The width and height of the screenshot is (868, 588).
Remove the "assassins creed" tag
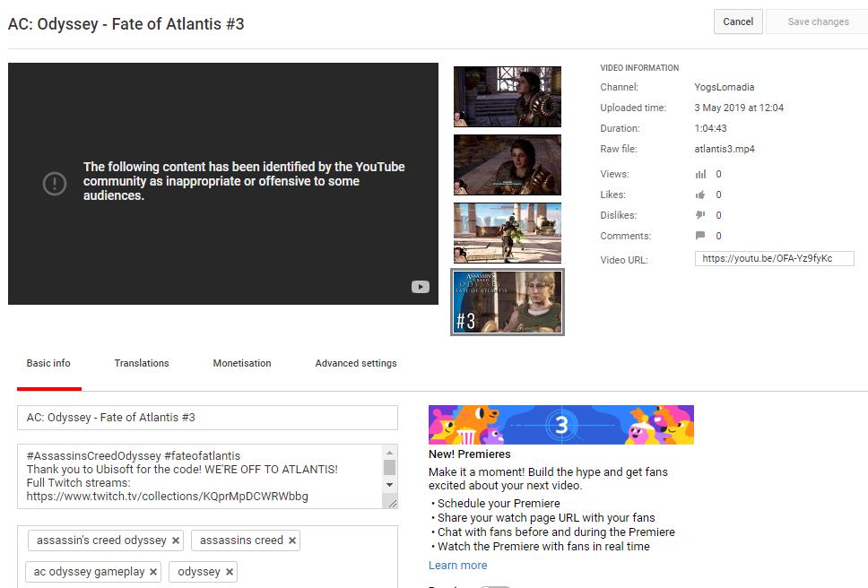tap(292, 540)
